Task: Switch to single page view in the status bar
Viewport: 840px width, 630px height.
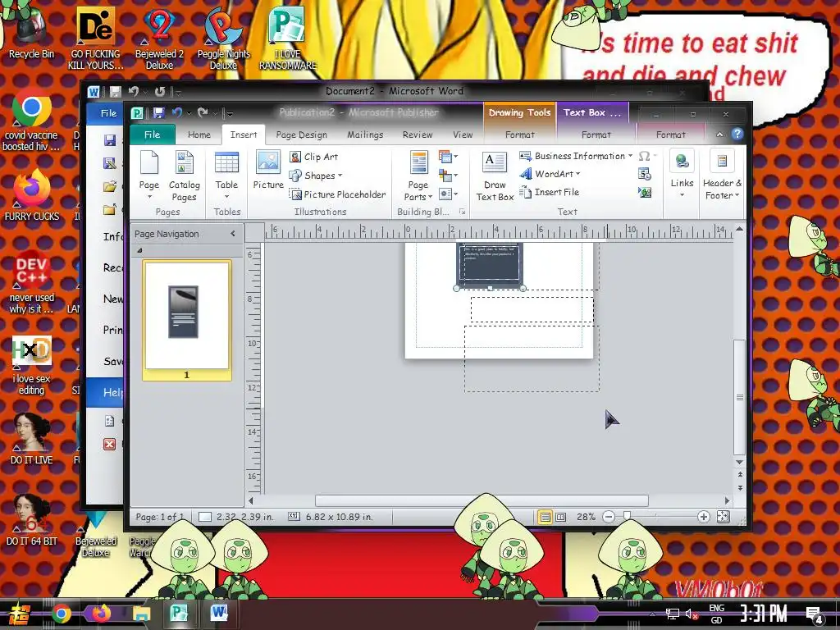Action: pos(545,517)
